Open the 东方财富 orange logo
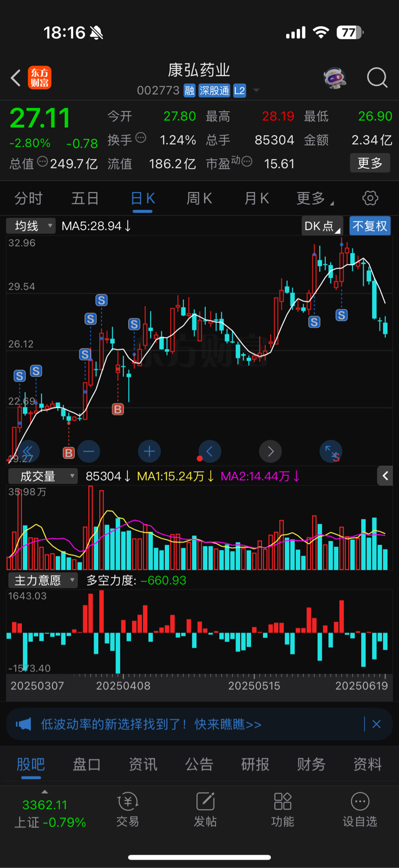Image resolution: width=399 pixels, height=868 pixels. pyautogui.click(x=39, y=77)
